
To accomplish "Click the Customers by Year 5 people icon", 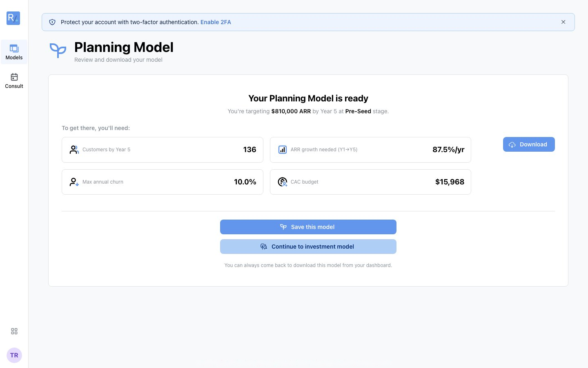I will (74, 150).
